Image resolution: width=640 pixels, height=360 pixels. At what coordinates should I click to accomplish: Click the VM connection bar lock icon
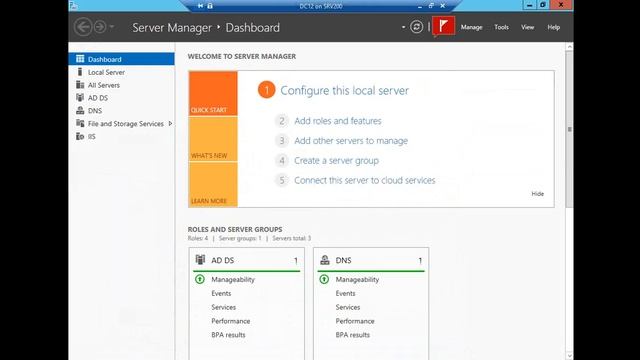(209, 6)
